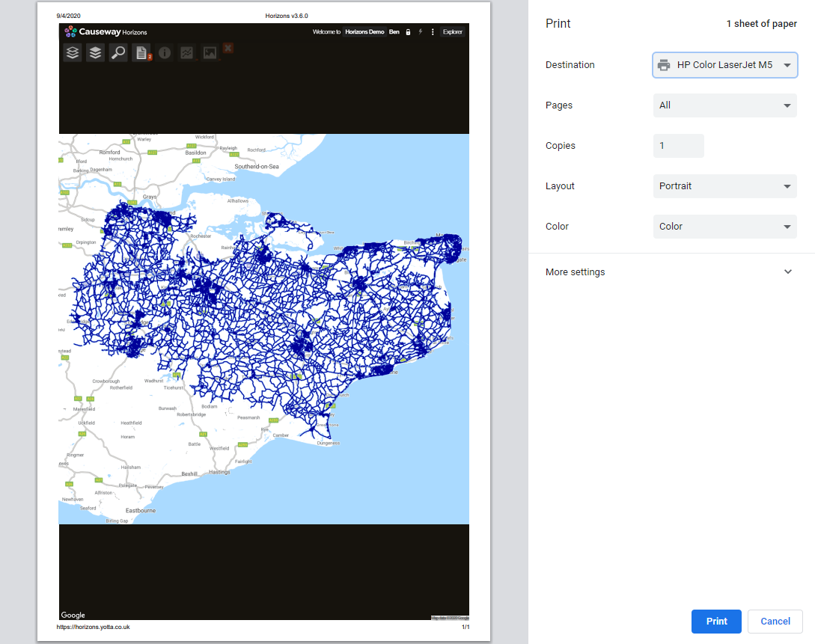
Task: Select the magnifying glass search tool
Action: click(x=117, y=53)
